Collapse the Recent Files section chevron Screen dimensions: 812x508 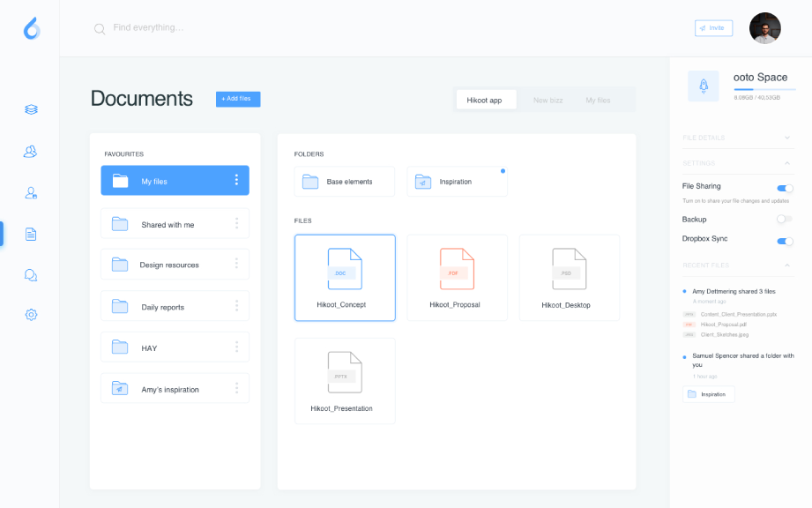click(787, 265)
